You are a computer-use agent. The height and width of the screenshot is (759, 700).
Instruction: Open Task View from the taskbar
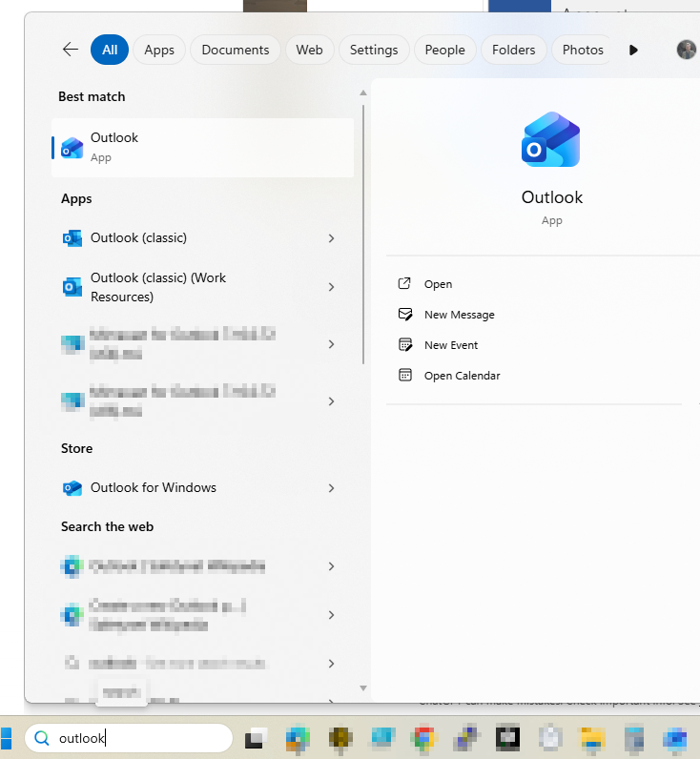pyautogui.click(x=255, y=738)
